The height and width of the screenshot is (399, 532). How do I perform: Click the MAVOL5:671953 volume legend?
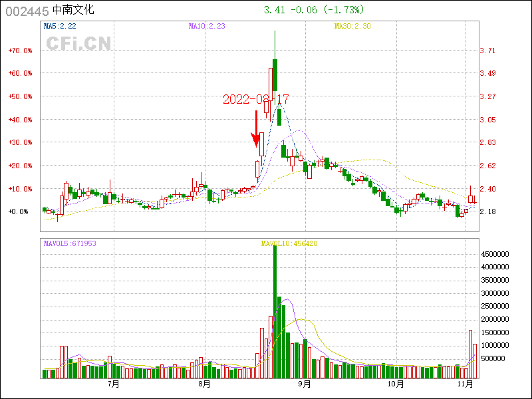click(70, 243)
